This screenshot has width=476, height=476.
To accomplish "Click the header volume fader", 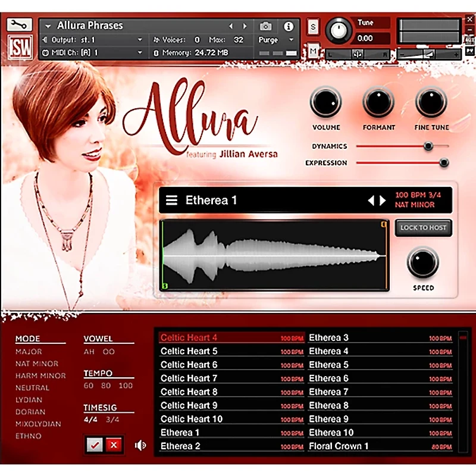I will pyautogui.click(x=429, y=54).
